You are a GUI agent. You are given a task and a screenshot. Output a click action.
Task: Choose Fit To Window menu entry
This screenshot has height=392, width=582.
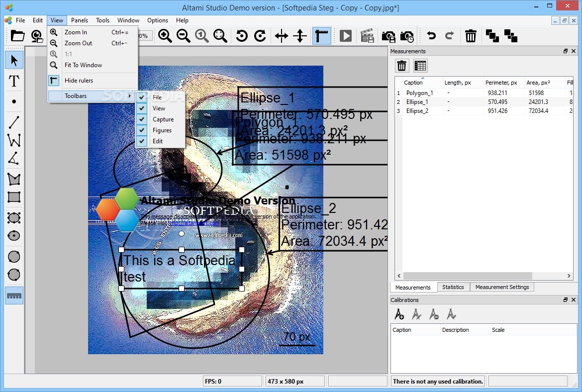pos(93,65)
